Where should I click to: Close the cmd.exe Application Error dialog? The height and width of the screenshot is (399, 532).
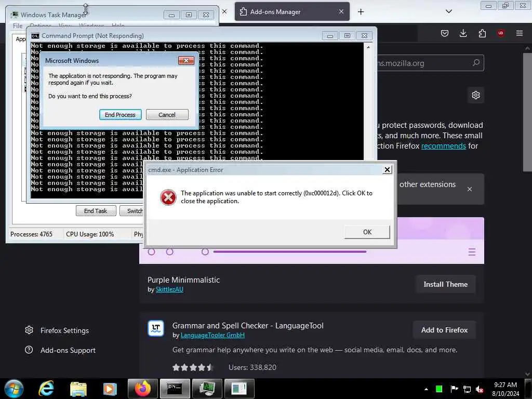pos(387,170)
